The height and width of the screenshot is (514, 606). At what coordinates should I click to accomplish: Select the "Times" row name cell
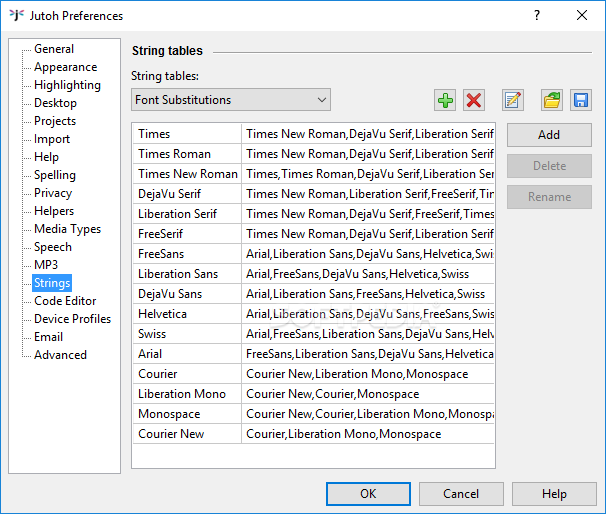[x=187, y=134]
